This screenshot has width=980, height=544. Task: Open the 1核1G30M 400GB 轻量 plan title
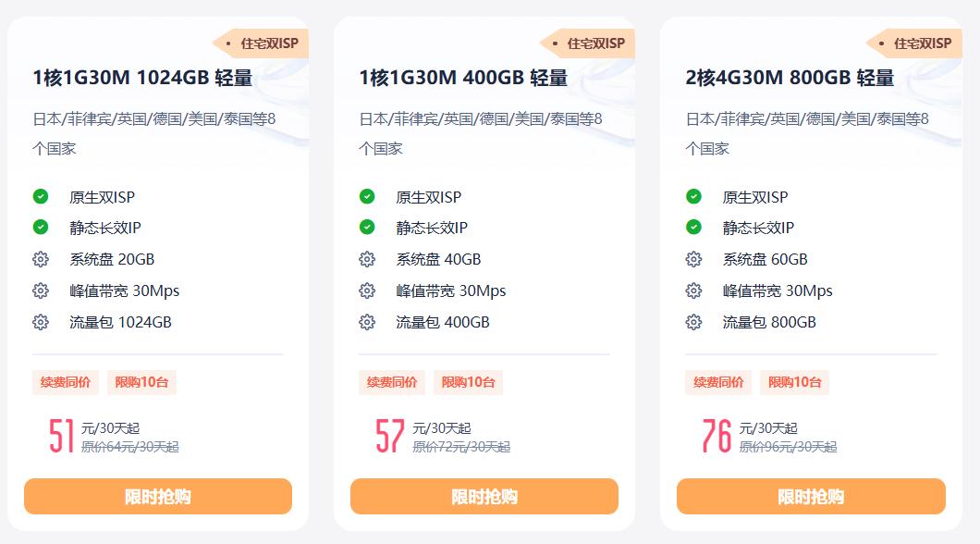[463, 79]
